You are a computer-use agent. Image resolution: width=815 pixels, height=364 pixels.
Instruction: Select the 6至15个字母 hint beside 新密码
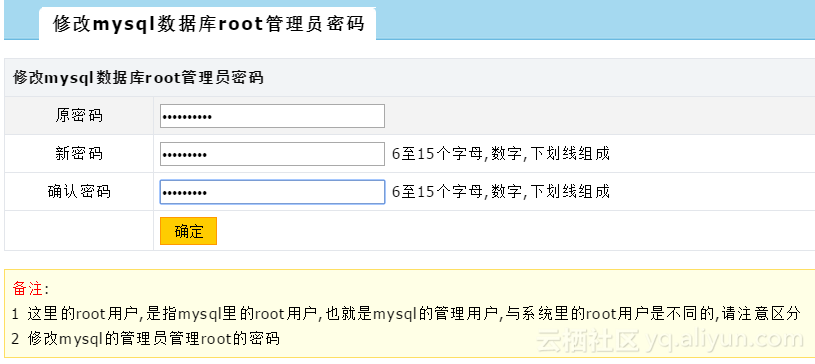(501, 154)
